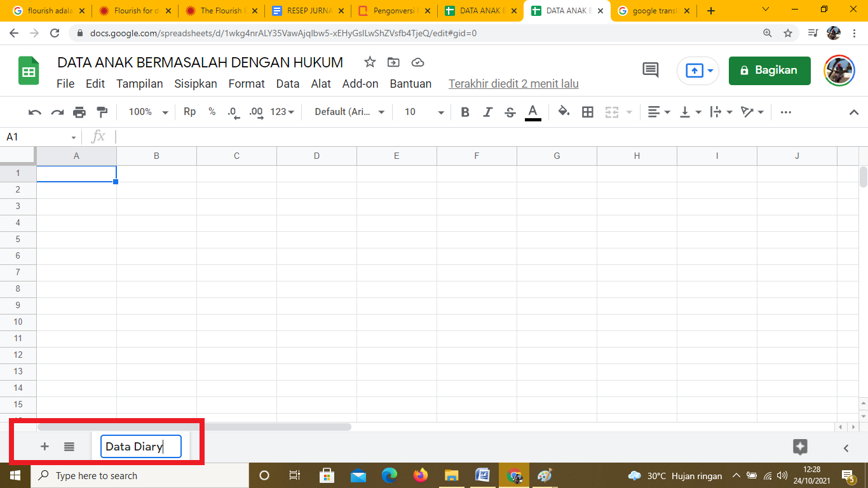Click the Print icon
The height and width of the screenshot is (488, 868).
pos(79,112)
